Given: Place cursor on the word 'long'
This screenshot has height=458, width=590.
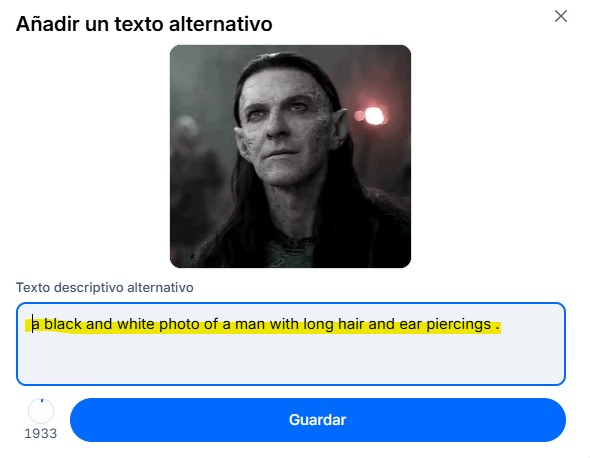Looking at the screenshot, I should pyautogui.click(x=318, y=324).
